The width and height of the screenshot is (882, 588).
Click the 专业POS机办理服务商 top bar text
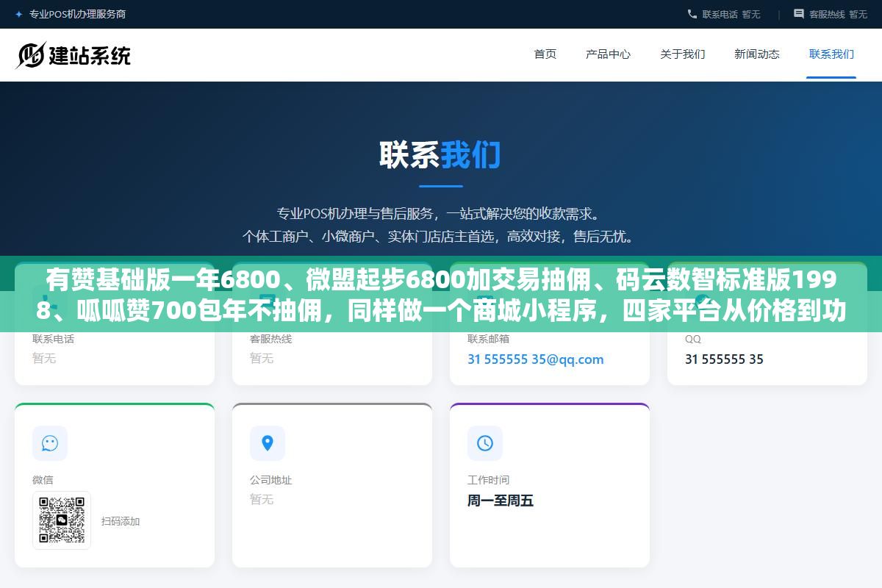(x=77, y=14)
